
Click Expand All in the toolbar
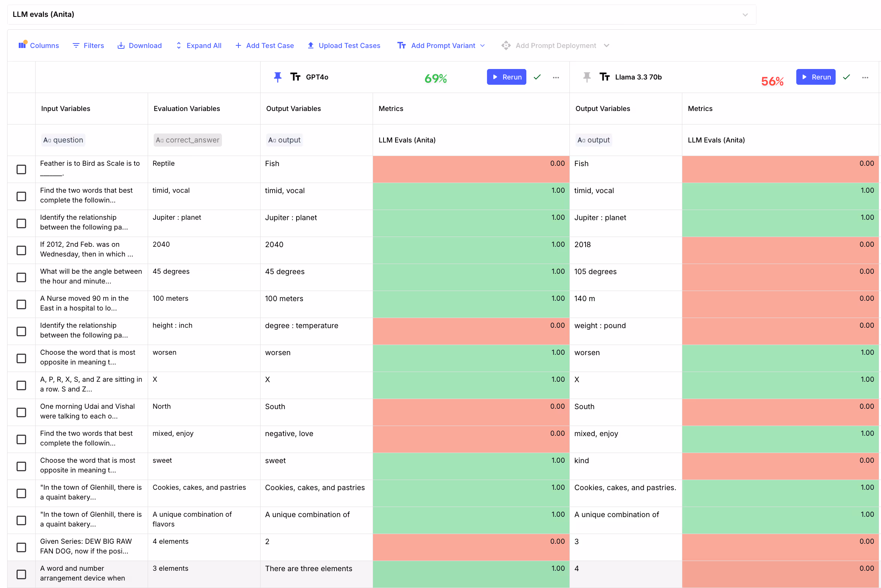point(199,45)
